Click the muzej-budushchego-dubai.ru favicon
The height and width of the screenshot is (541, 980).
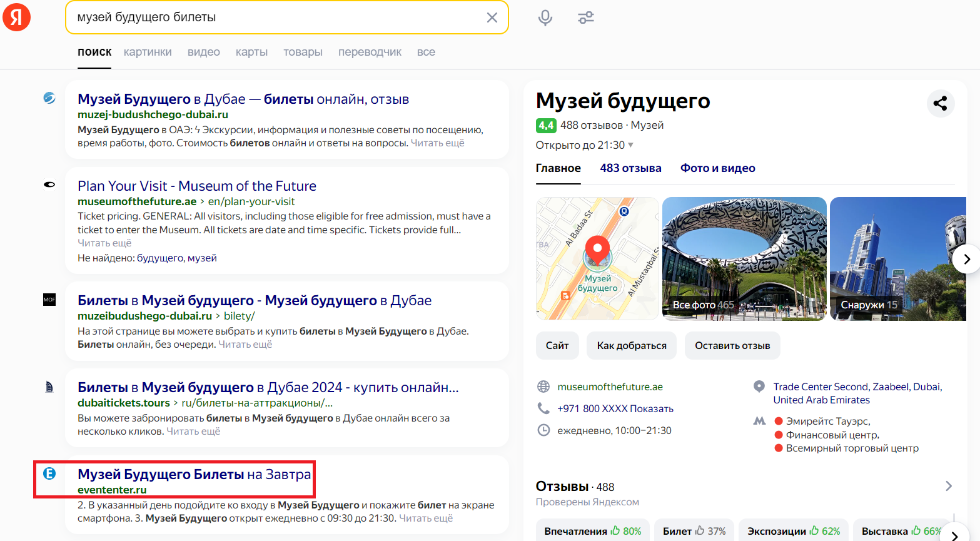tap(49, 98)
